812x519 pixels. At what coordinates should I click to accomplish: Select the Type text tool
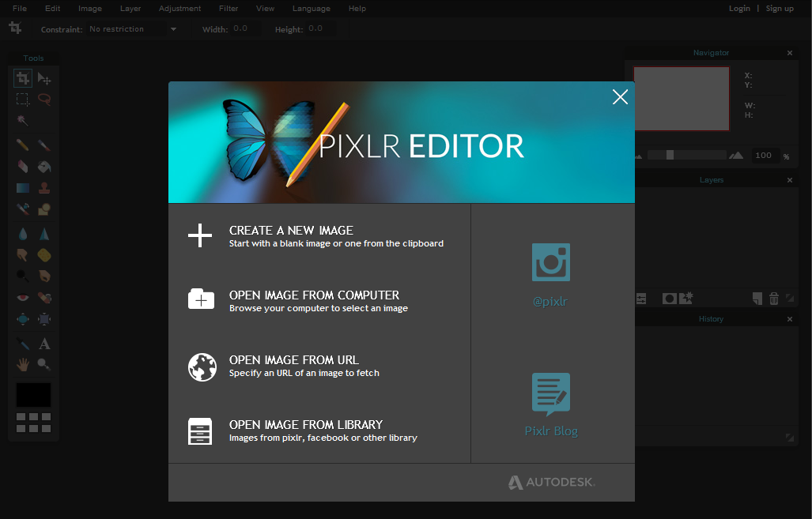tap(44, 344)
